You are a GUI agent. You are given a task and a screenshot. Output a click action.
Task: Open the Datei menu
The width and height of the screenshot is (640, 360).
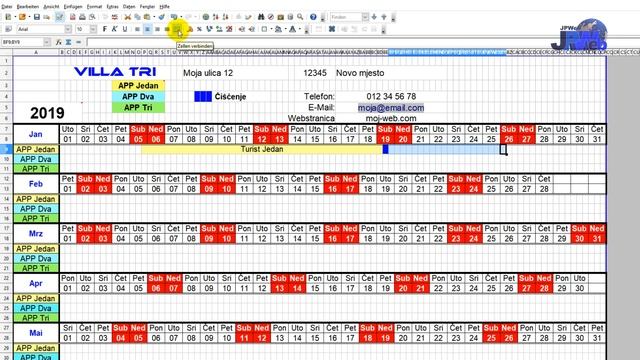(7, 7)
